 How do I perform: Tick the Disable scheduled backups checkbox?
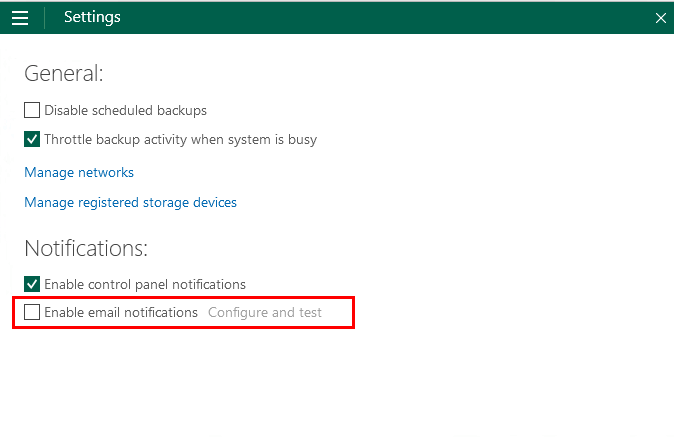(x=32, y=110)
